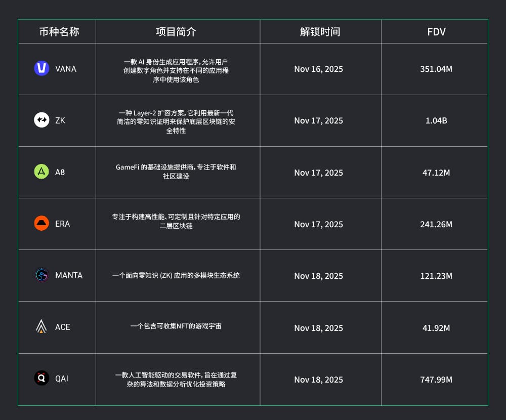Click the ZK token logo icon
The width and height of the screenshot is (506, 420).
click(x=41, y=120)
